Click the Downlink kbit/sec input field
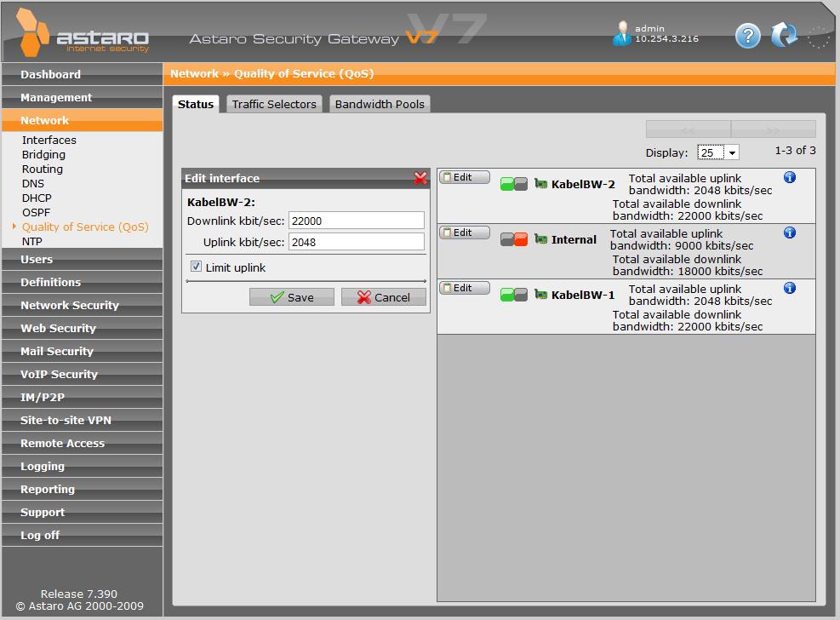 pos(357,221)
